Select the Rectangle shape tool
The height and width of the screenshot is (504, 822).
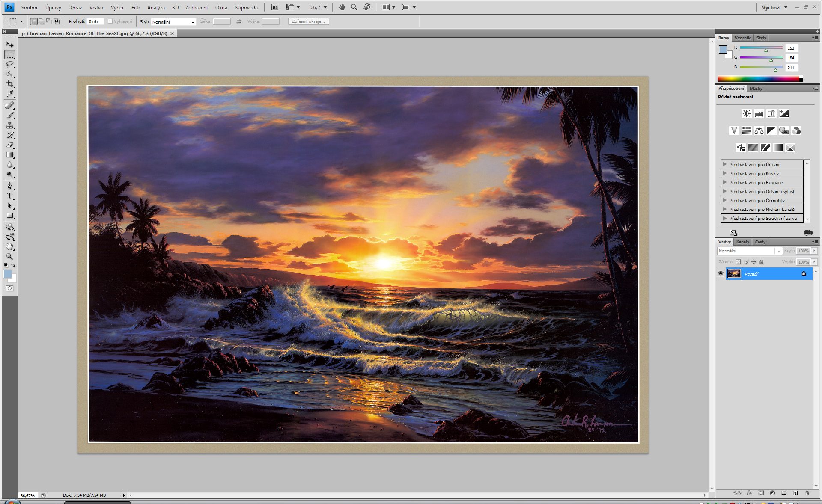10,216
